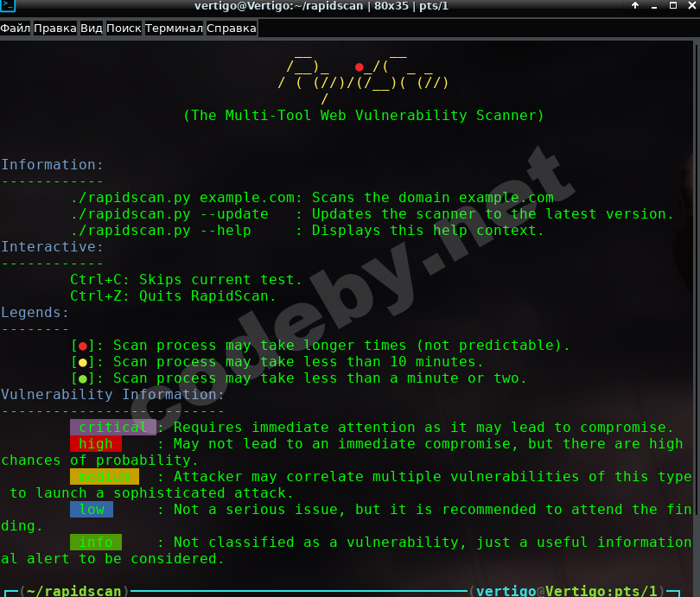Image resolution: width=700 pixels, height=597 pixels.
Task: Open the Вид menu
Action: click(92, 29)
